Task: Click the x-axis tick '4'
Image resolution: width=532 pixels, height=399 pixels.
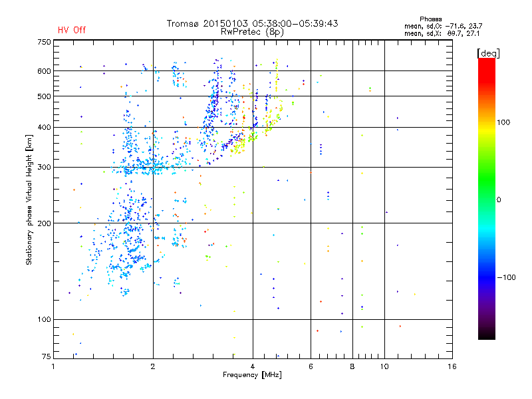Action: coord(253,366)
